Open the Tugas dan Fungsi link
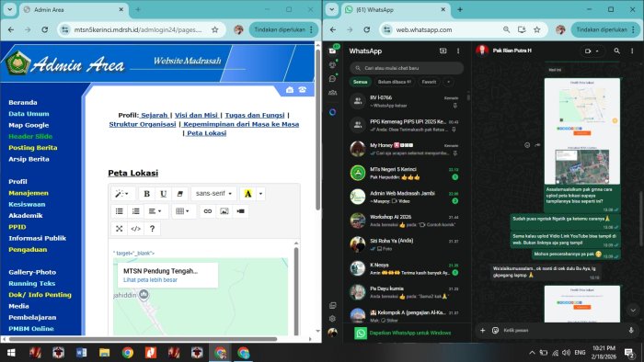Image resolution: width=644 pixels, height=362 pixels. (255, 115)
